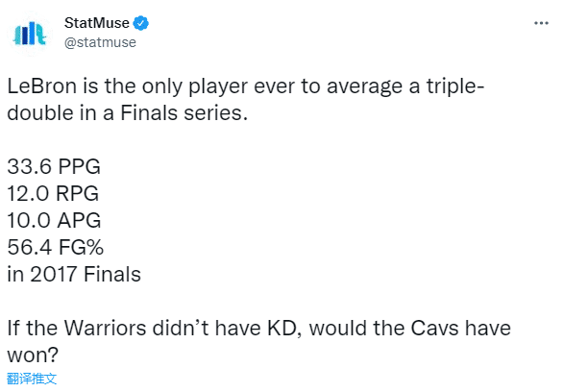Click the 翻译推文 translate tweet link
564x392 pixels.
pyautogui.click(x=32, y=379)
